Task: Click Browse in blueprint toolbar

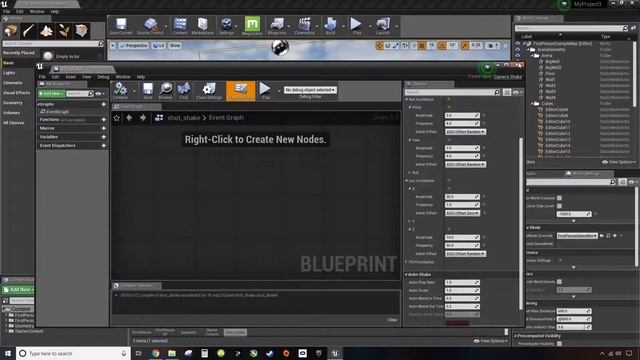Action: click(165, 91)
